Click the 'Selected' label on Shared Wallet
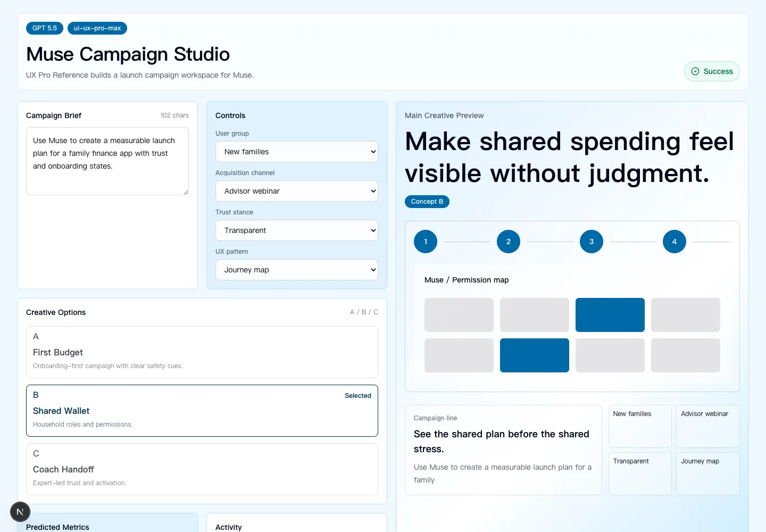766x532 pixels. tap(358, 396)
